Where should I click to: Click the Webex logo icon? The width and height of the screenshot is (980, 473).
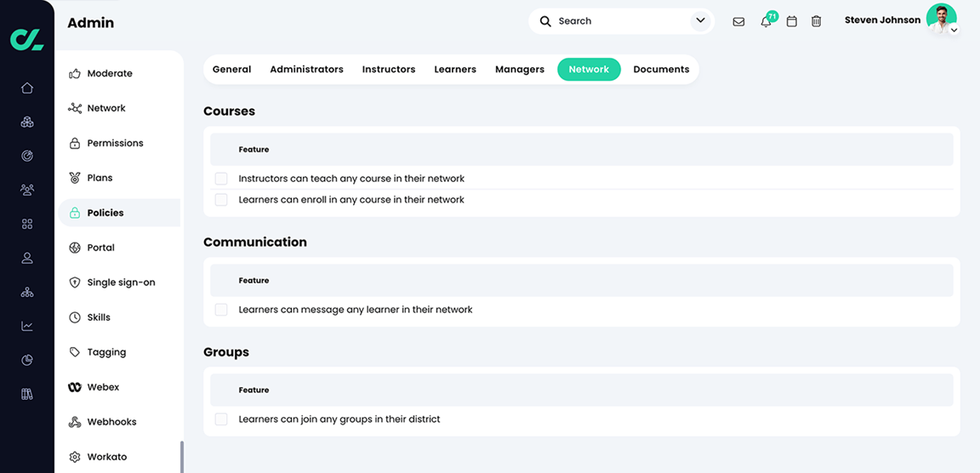[75, 387]
